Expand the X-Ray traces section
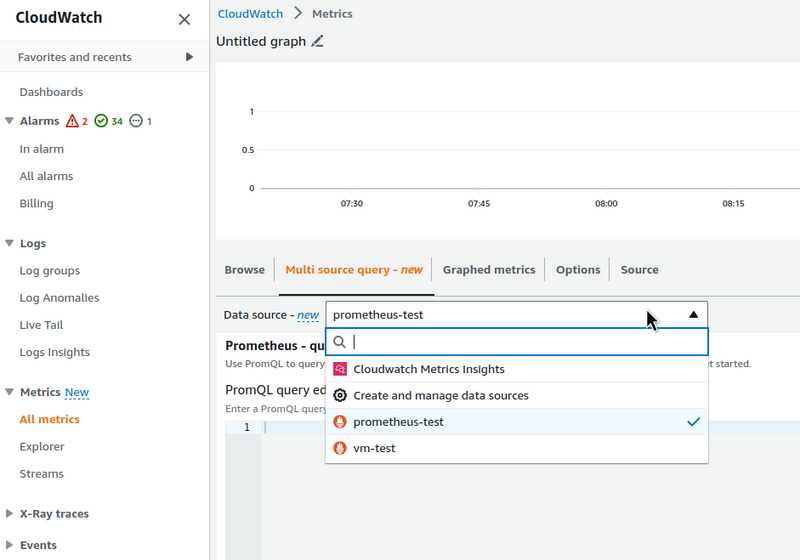The width and height of the screenshot is (800, 560). coord(9,514)
